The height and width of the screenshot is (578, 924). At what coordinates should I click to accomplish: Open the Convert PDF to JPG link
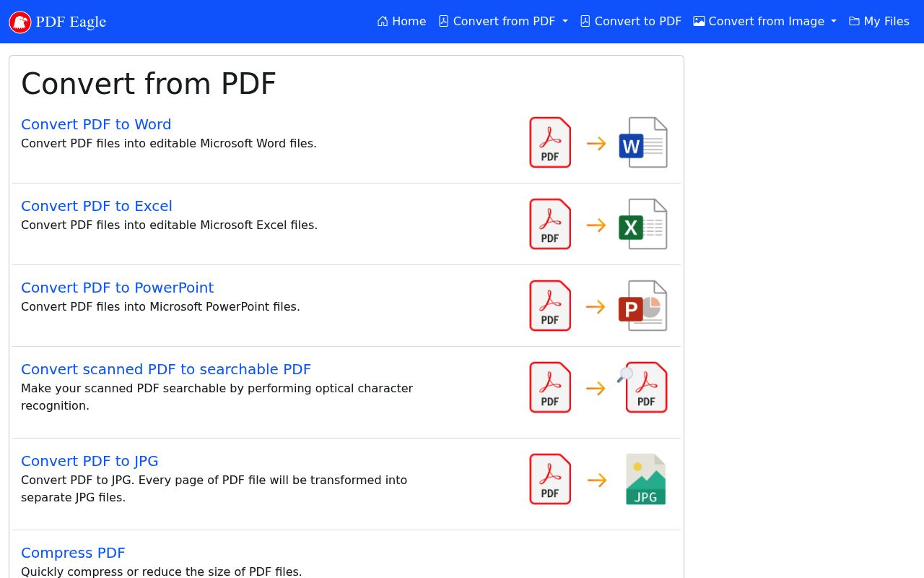click(x=90, y=461)
